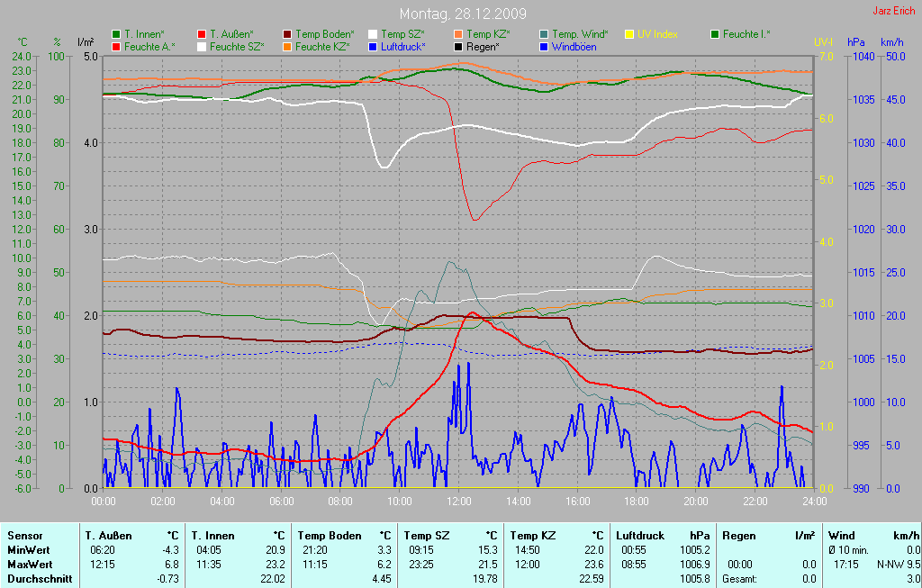
Task: Click the 'T. Innen' table column header
Action: [x=212, y=536]
